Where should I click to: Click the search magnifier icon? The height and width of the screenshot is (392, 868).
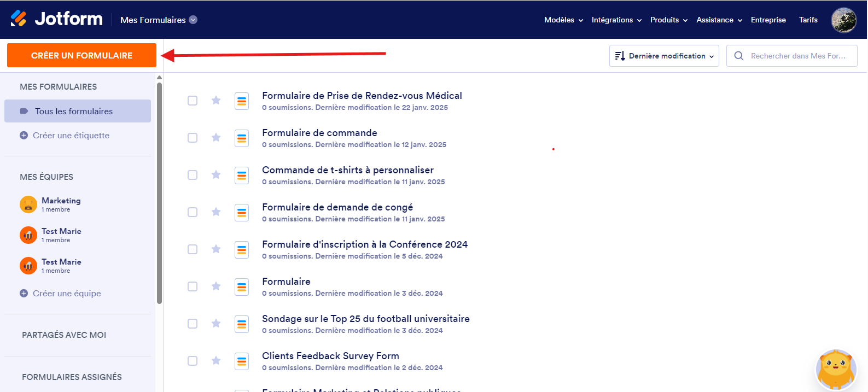739,56
